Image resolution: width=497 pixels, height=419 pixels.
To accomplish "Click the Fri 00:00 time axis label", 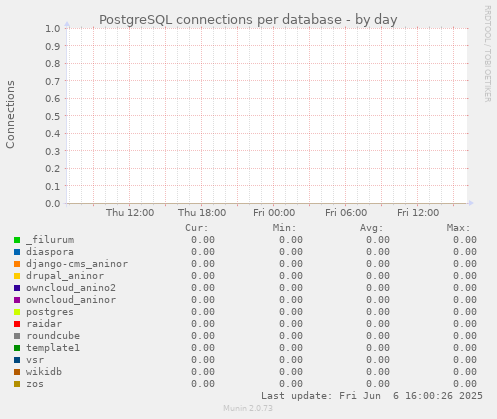I will click(274, 213).
